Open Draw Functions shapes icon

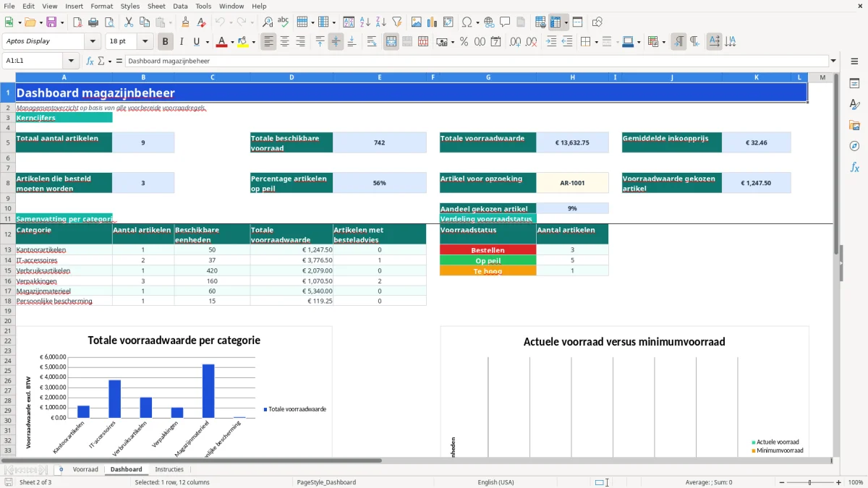[x=597, y=22]
